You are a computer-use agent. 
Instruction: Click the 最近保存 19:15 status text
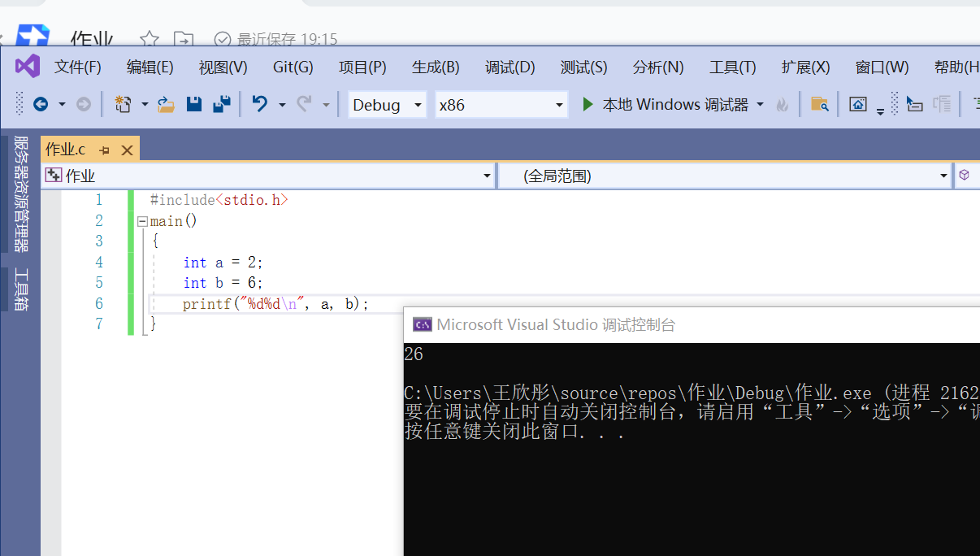tap(287, 39)
